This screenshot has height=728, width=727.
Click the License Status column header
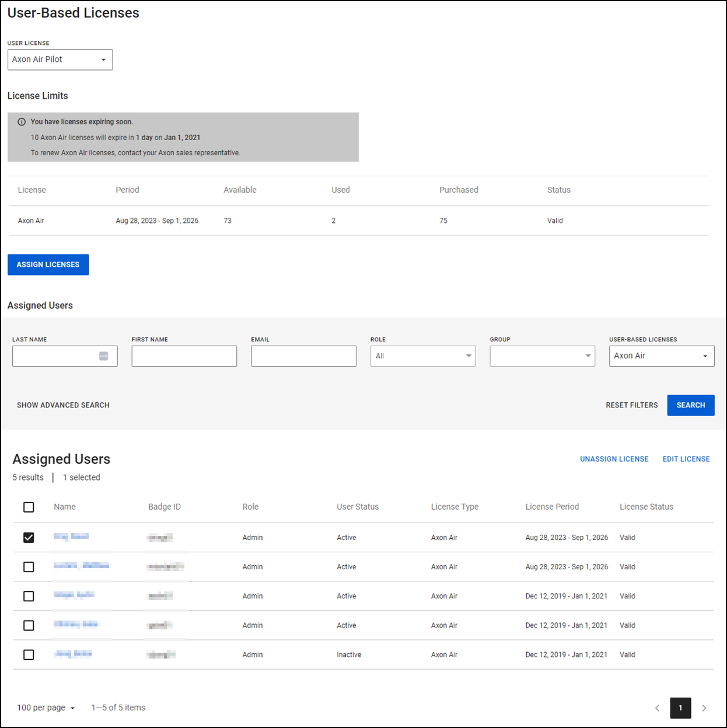646,507
